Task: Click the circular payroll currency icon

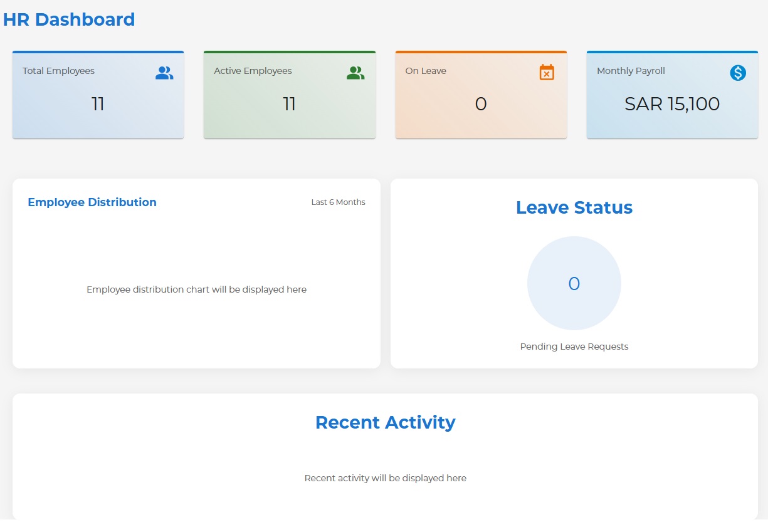Action: pos(738,73)
